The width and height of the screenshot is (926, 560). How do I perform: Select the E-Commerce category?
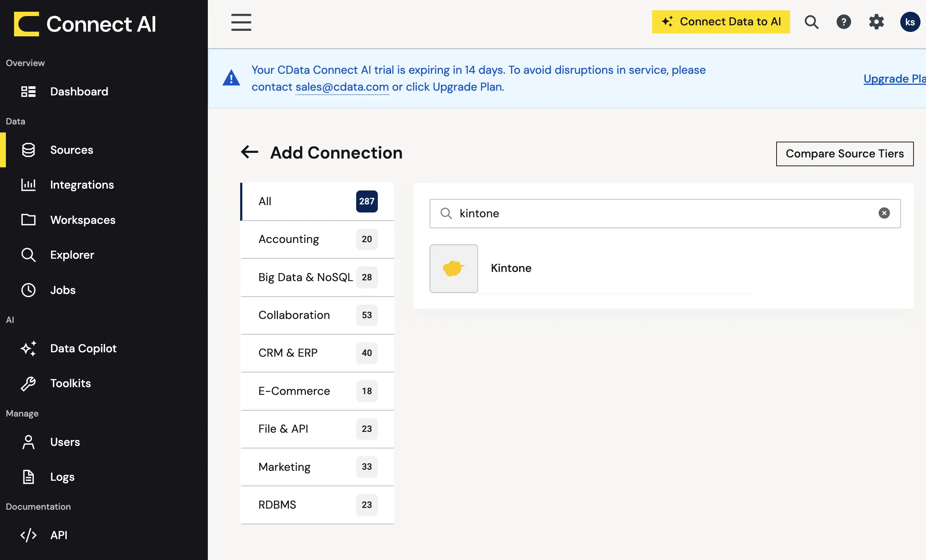tap(317, 391)
